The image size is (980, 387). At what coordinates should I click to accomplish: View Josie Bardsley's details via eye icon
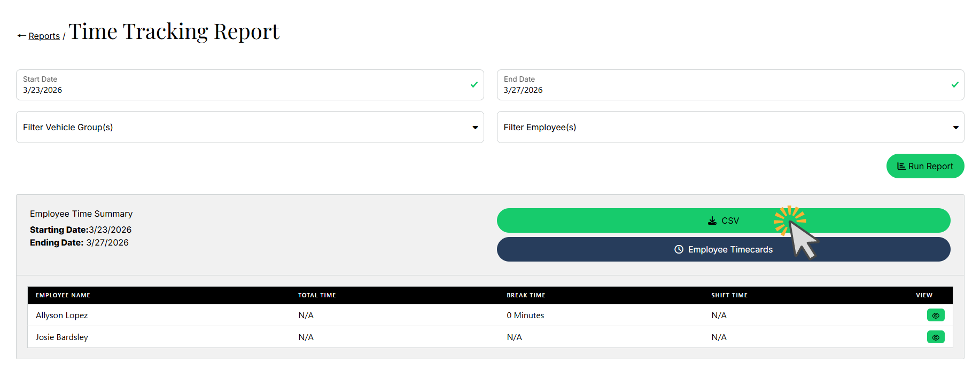tap(936, 337)
